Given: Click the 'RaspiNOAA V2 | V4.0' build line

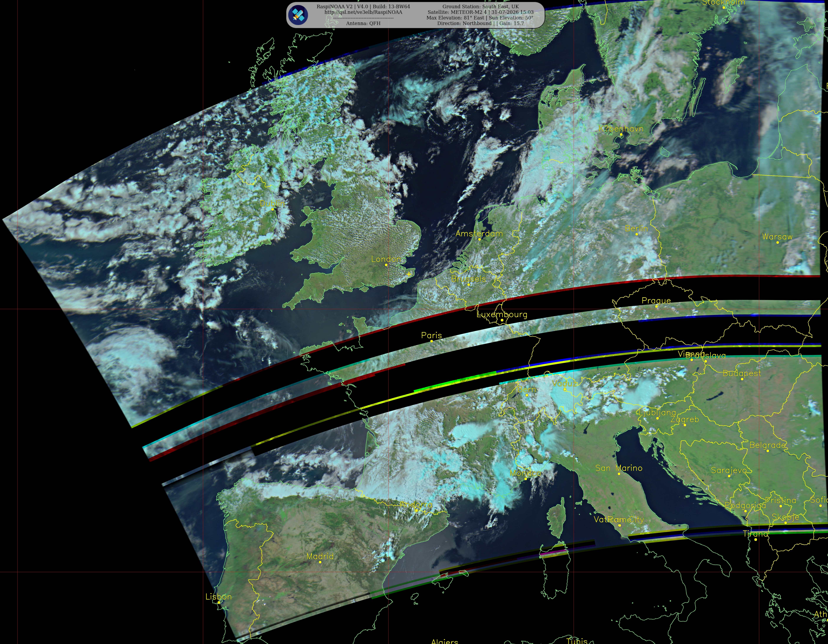Looking at the screenshot, I should coord(363,6).
